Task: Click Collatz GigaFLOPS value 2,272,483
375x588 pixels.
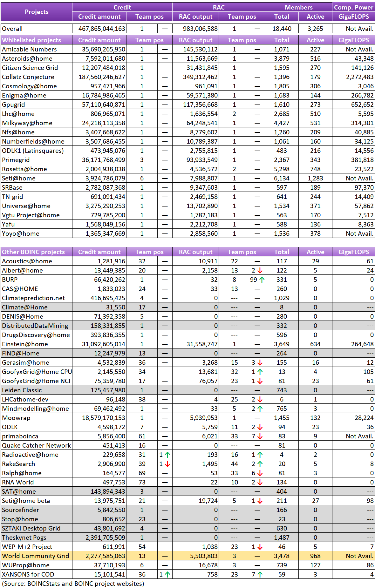Action: point(360,77)
